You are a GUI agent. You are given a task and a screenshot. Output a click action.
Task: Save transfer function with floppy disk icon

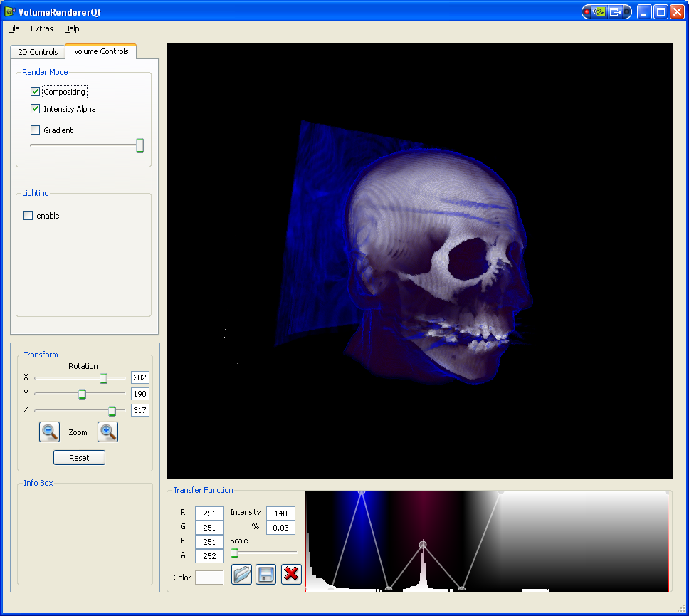click(265, 574)
